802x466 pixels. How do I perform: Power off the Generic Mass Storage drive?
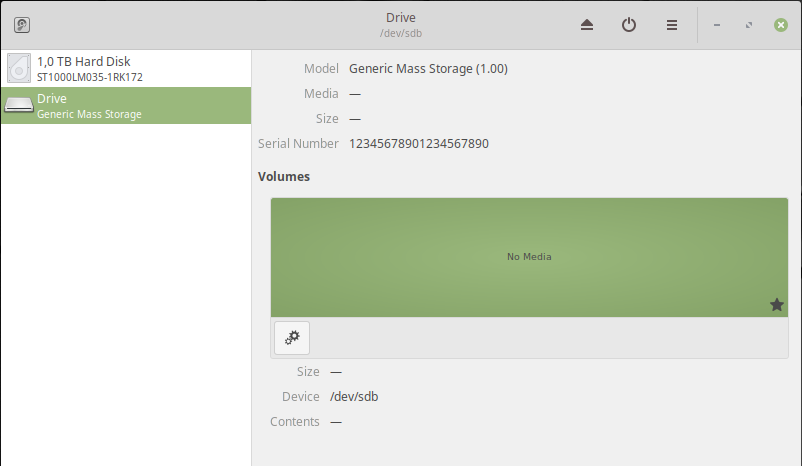pos(629,25)
